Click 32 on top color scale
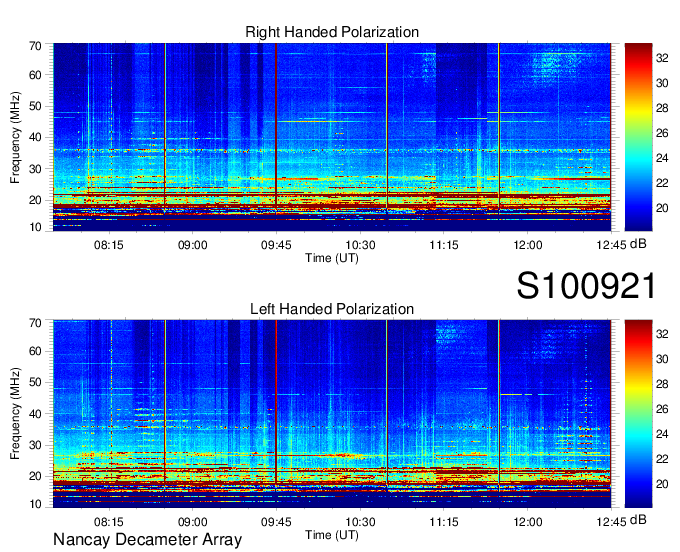This screenshot has height=552, width=680. [662, 58]
